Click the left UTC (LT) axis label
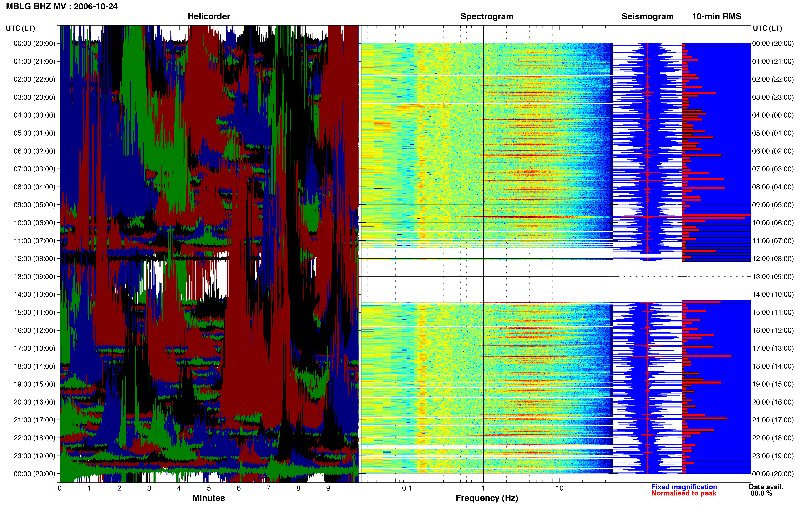This screenshot has height=508, width=812. [x=21, y=28]
